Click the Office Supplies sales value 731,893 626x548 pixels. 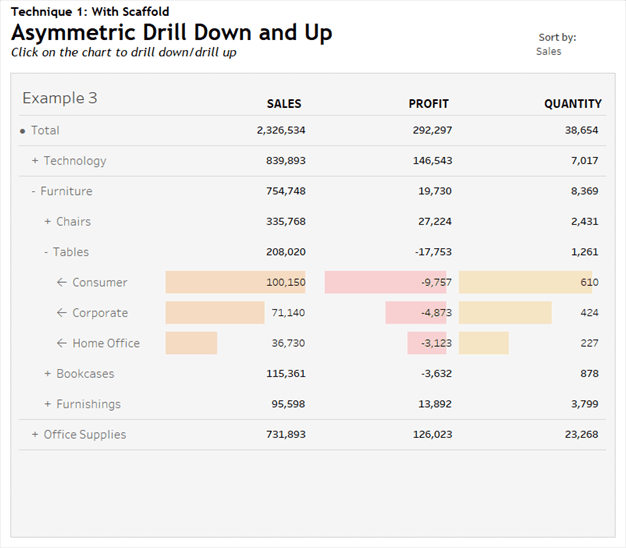[x=279, y=435]
